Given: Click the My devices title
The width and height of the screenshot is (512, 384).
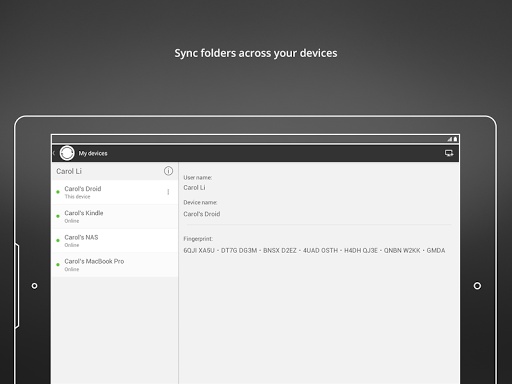Looking at the screenshot, I should coord(93,153).
